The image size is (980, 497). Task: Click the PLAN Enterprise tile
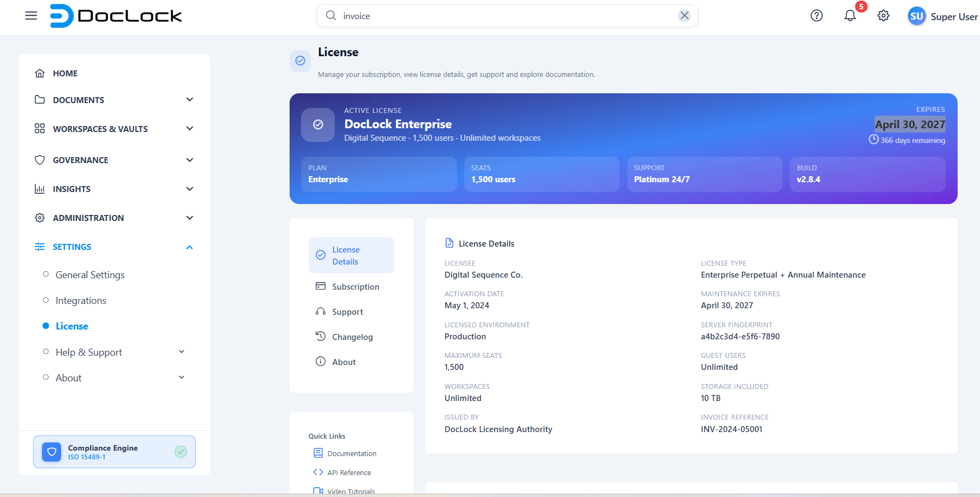point(378,174)
